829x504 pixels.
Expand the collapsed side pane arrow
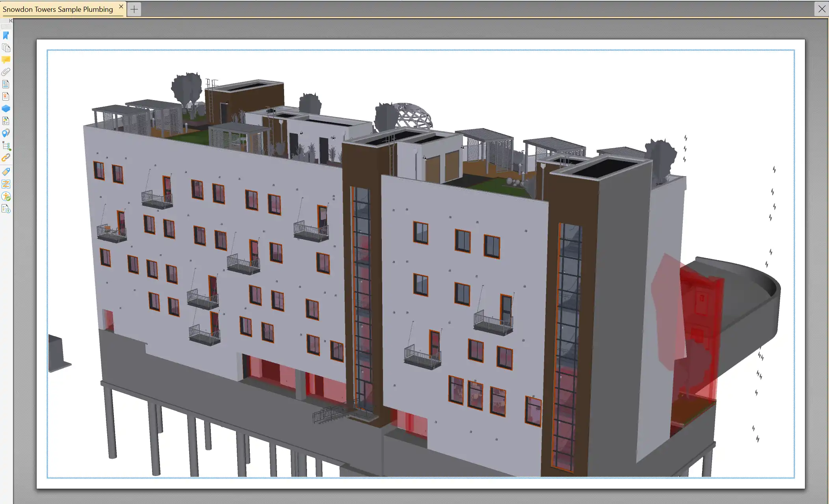(x=11, y=20)
